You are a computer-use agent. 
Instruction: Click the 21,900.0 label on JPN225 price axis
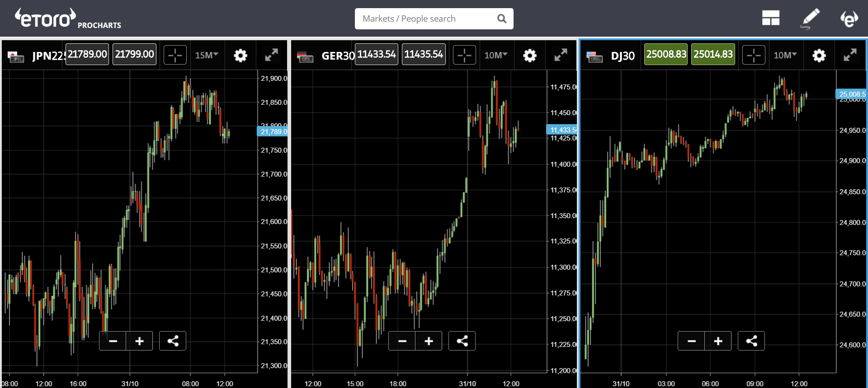click(274, 78)
